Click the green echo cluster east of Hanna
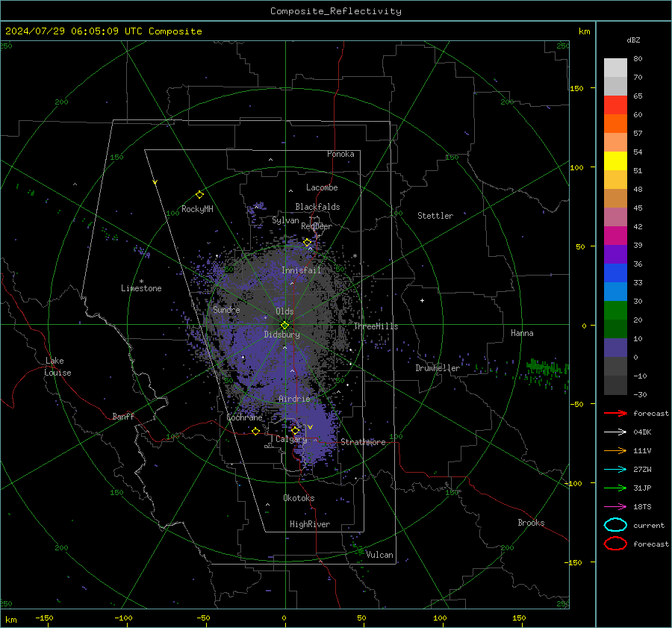The image size is (672, 628). (x=546, y=372)
